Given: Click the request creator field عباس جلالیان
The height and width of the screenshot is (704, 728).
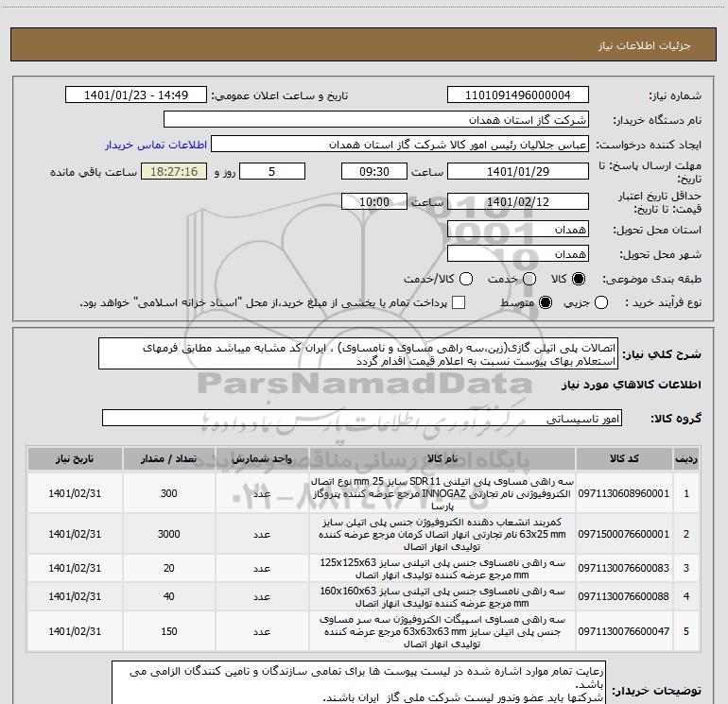Looking at the screenshot, I should pos(400,145).
